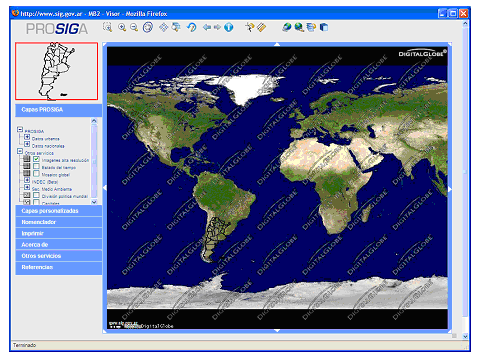Click the DigitalGlobe logo on map
The image size is (480, 360).
[422, 53]
